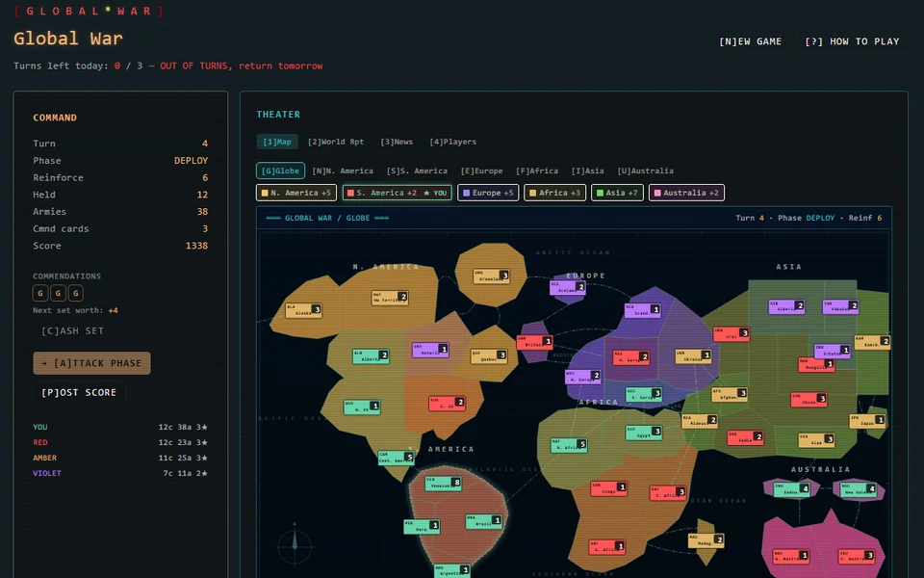Screen dimensions: 924x578
Task: Select the Siam territory marker
Action: 816,440
